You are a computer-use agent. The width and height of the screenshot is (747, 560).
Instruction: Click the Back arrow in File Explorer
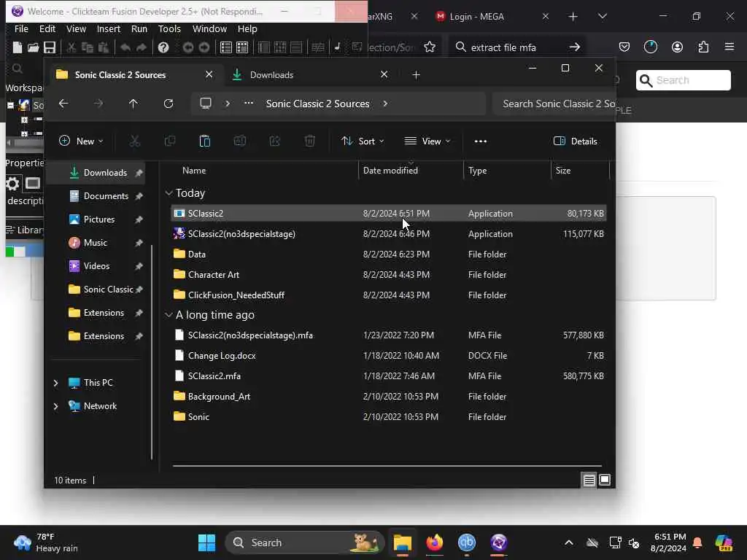click(63, 104)
